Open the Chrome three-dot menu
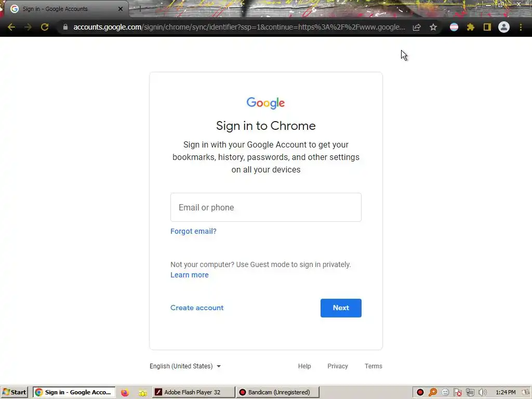The width and height of the screenshot is (532, 399). (521, 27)
